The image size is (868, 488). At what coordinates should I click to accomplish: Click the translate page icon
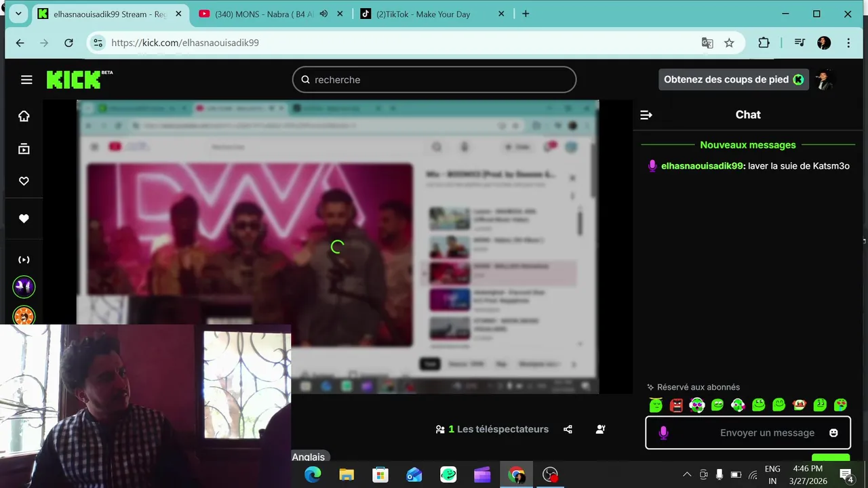click(x=707, y=43)
